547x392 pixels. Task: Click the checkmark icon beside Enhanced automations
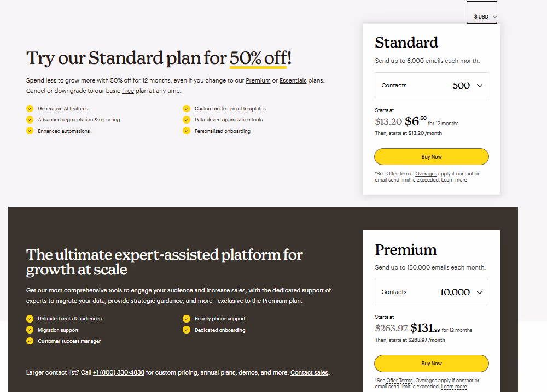click(30, 131)
